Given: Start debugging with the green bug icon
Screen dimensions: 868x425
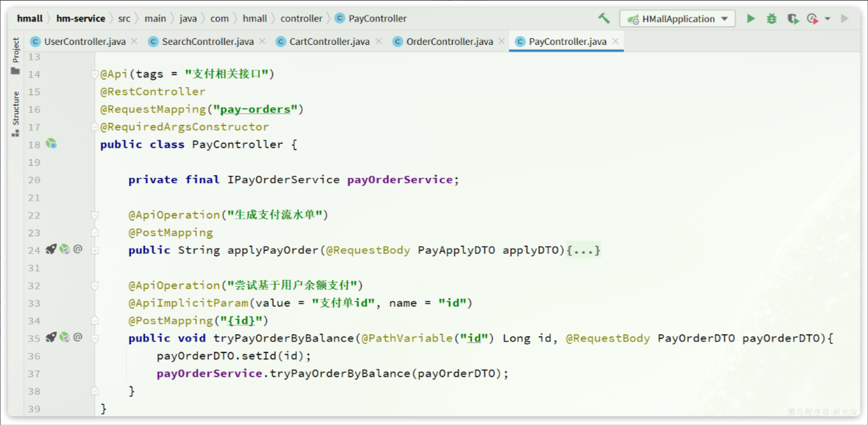Looking at the screenshot, I should (771, 19).
